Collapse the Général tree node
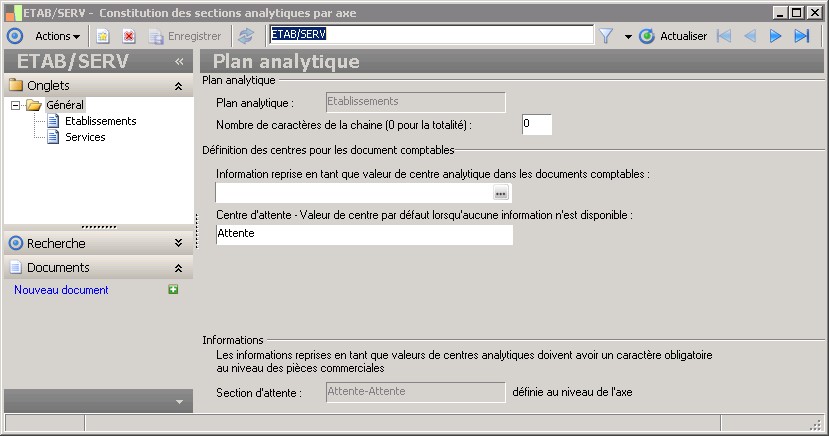This screenshot has width=829, height=436. (16, 105)
